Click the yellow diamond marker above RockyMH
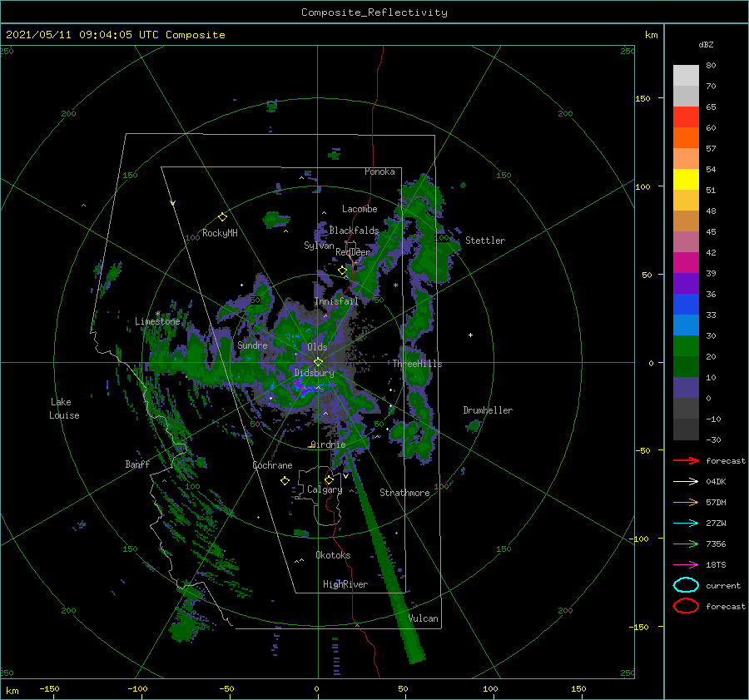 222,217
